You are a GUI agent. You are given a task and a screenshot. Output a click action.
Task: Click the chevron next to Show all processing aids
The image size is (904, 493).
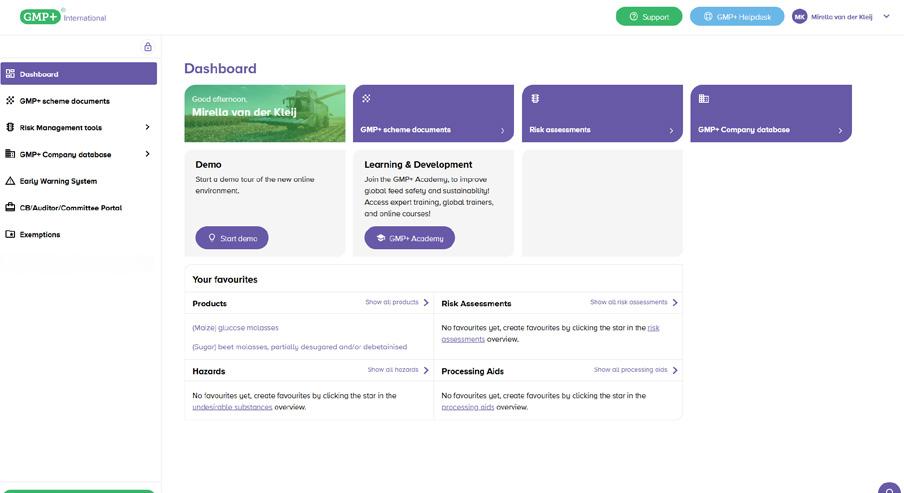(x=675, y=370)
